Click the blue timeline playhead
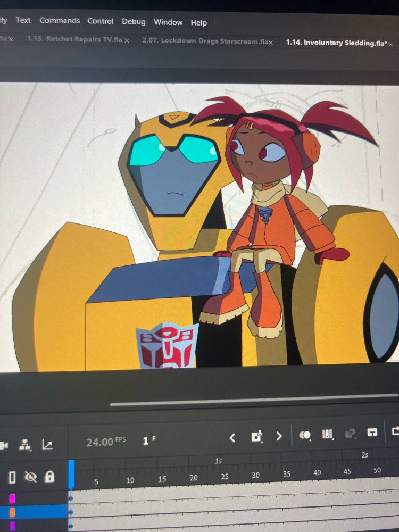 coord(72,474)
